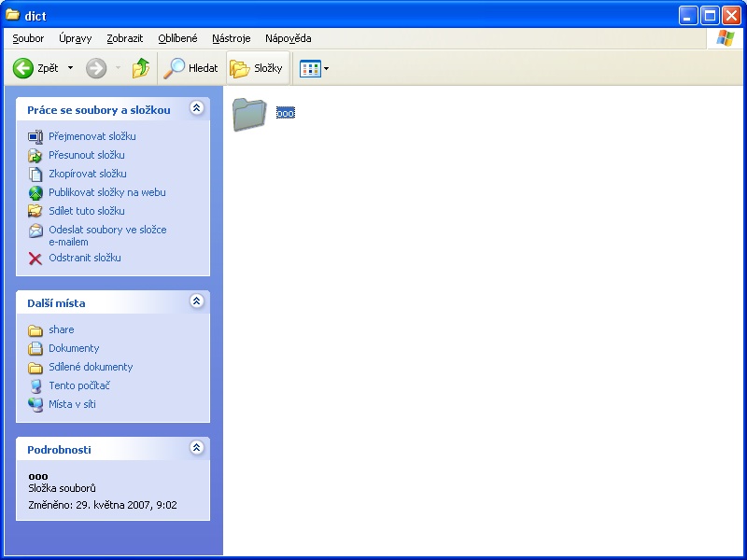Click Zkopírovat složku icon
This screenshot has width=747, height=560.
[35, 174]
